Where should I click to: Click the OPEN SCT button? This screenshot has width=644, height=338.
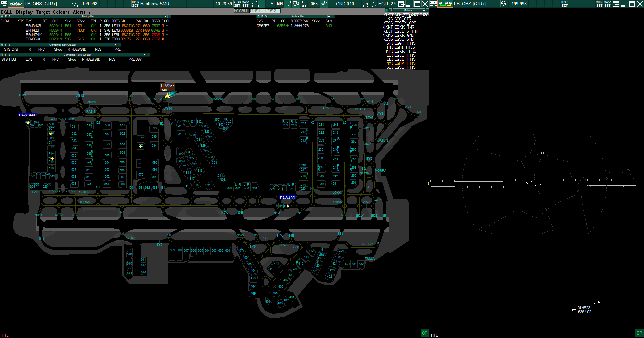[x=135, y=4]
